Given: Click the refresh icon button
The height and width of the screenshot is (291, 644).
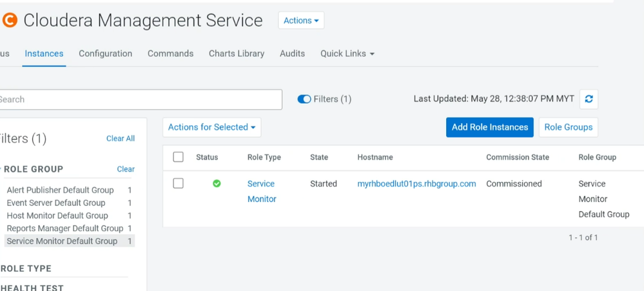Looking at the screenshot, I should click(589, 99).
